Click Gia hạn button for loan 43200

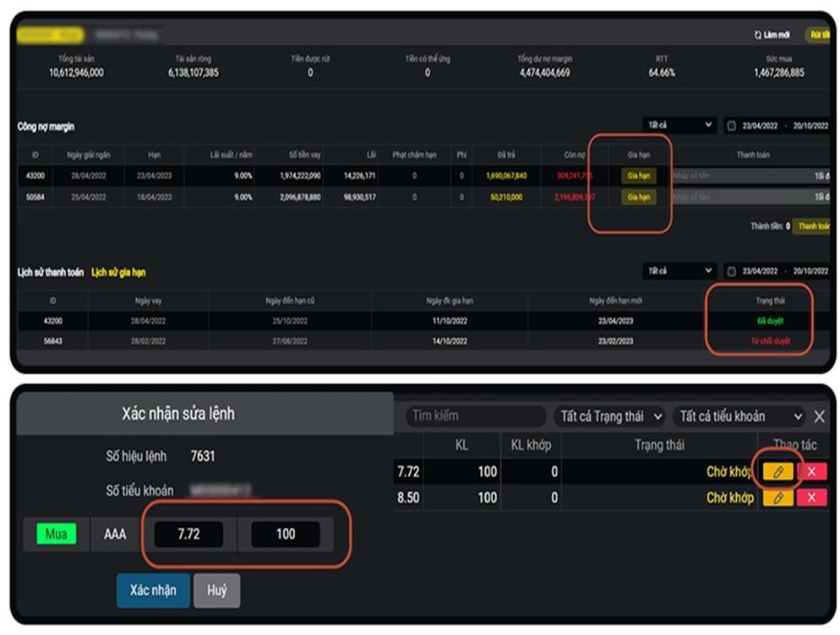(638, 176)
